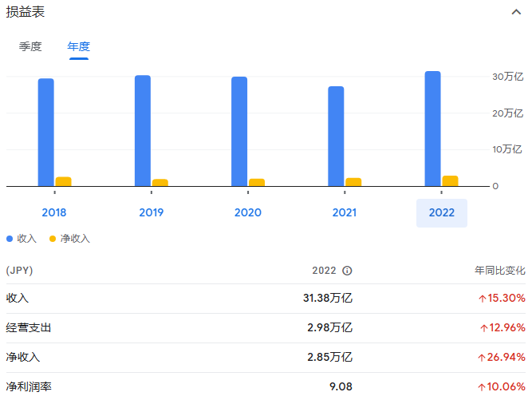Click the 2.98万亿 expense value
Viewport: 532px width, 400px height.
[x=329, y=327]
